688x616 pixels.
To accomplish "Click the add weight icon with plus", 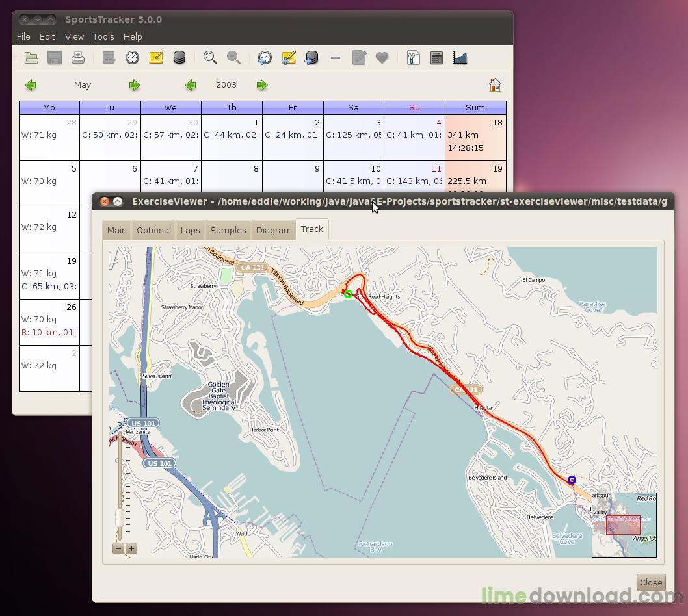I will 311,58.
